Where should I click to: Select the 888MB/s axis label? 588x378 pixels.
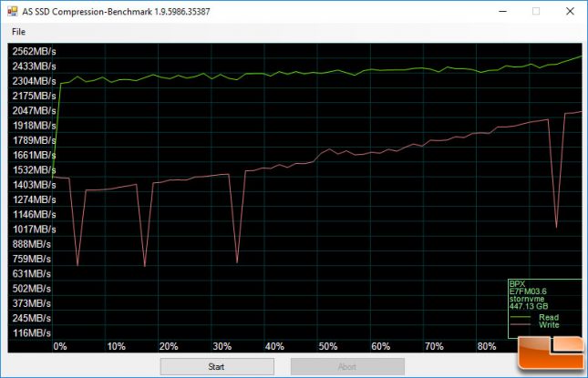(32, 244)
